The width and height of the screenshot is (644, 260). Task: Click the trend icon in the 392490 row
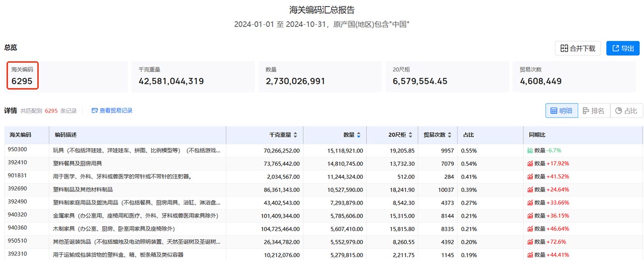530,202
